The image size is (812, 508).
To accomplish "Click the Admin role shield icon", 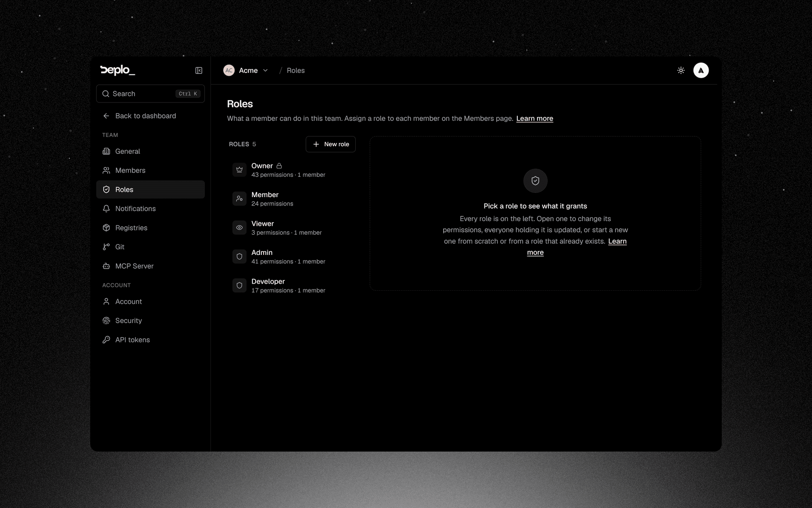I will [239, 257].
